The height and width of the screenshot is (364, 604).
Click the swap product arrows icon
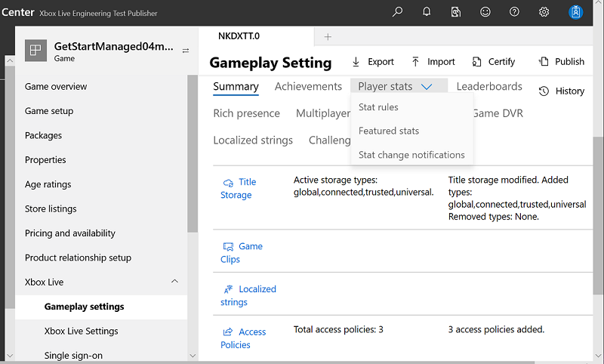[x=186, y=51]
